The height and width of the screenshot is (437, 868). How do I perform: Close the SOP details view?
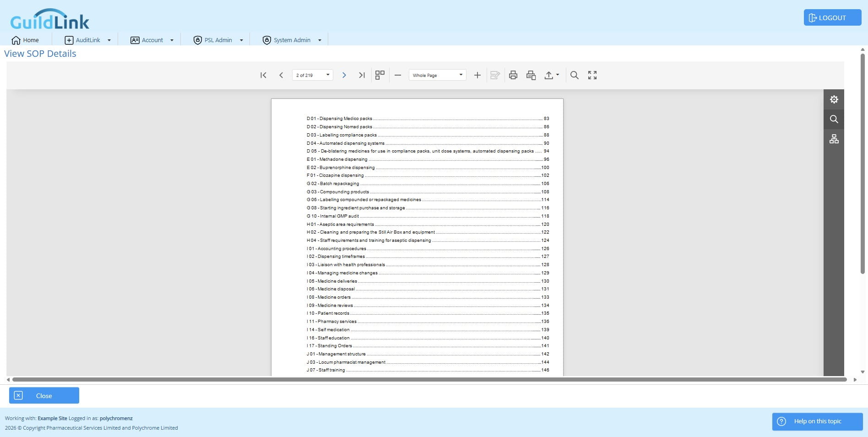coord(44,395)
